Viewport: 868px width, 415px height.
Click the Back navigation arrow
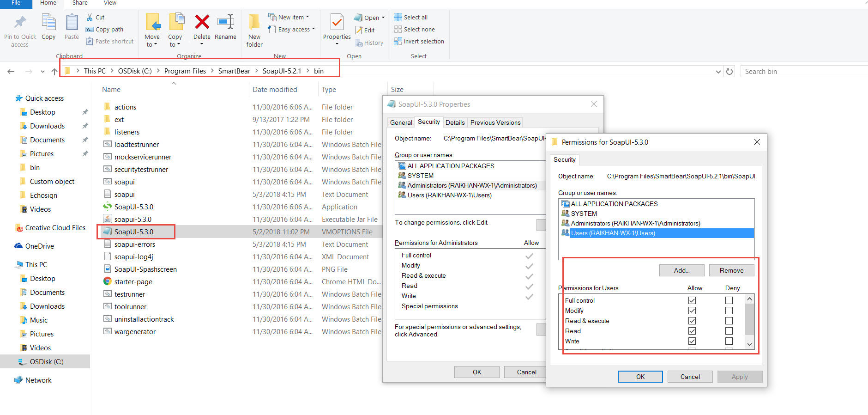coord(11,72)
